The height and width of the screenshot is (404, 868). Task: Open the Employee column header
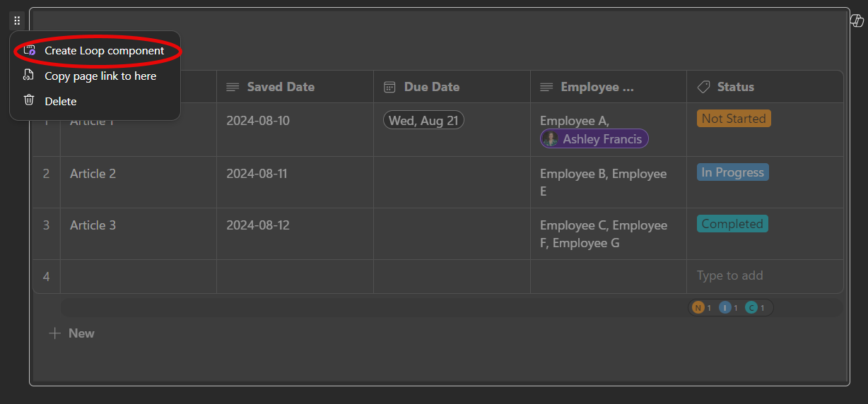(x=609, y=87)
